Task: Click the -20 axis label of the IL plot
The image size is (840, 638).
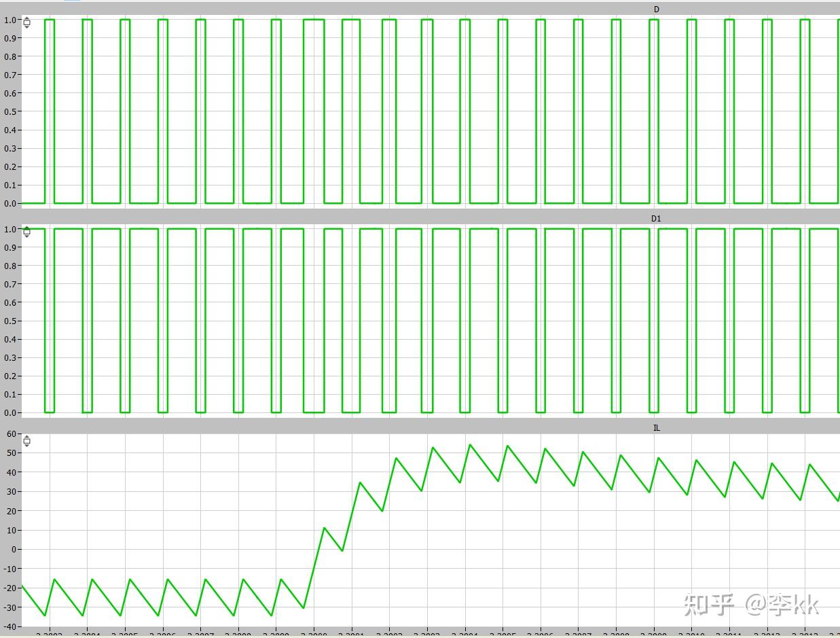Action: point(10,588)
